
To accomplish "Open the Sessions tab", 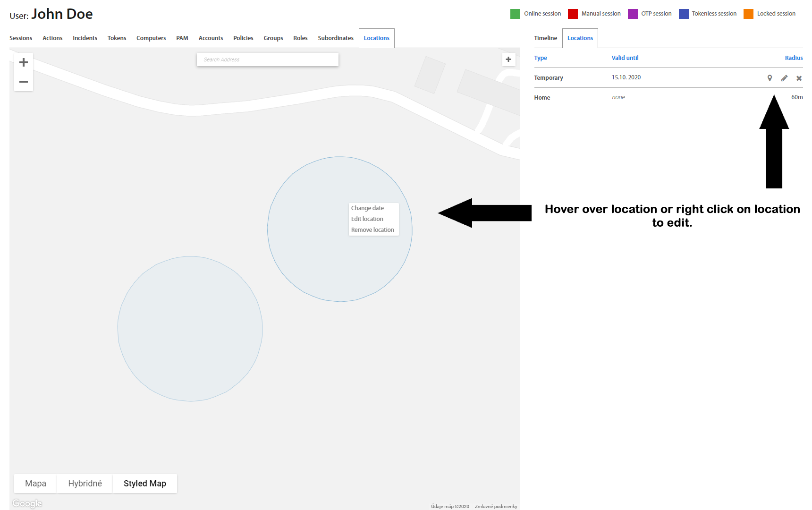I will tap(21, 38).
